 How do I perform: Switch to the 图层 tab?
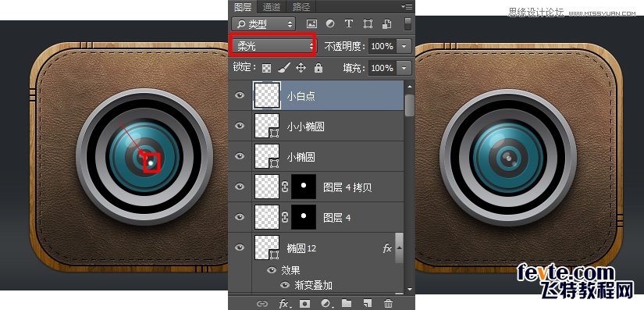tap(243, 6)
